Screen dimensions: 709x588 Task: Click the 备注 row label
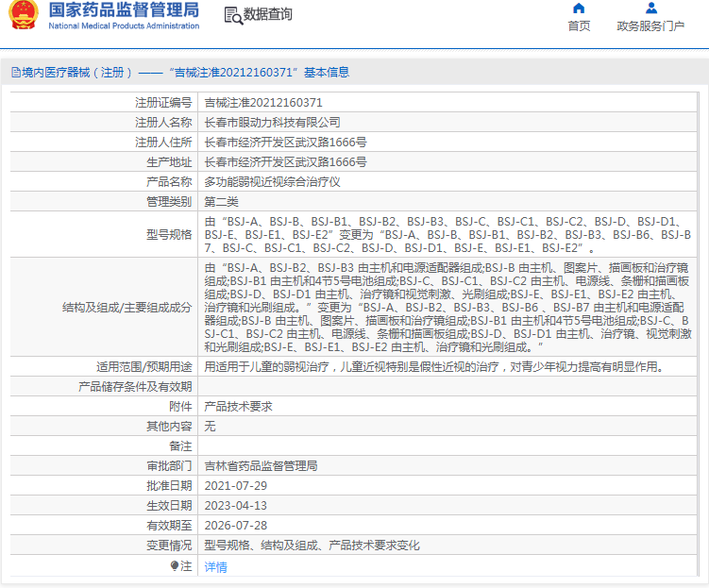tap(180, 446)
